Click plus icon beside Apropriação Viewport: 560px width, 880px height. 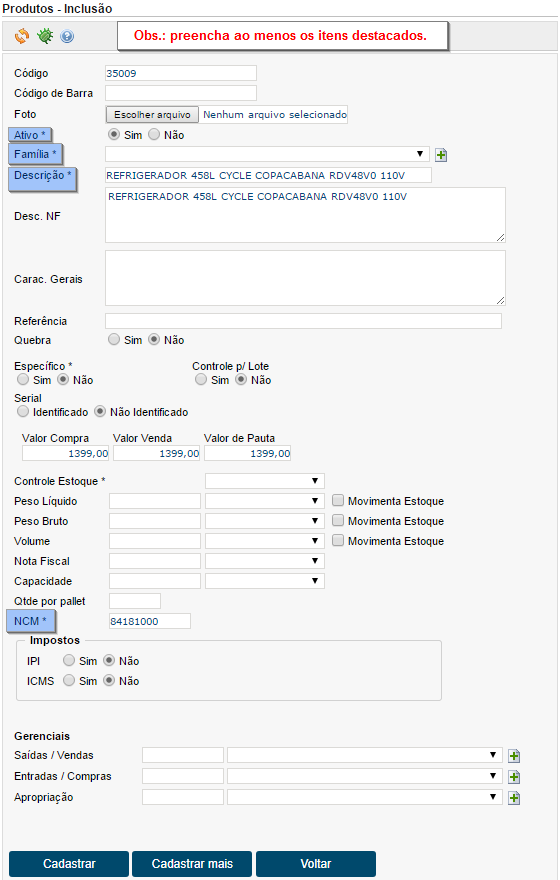tap(513, 798)
